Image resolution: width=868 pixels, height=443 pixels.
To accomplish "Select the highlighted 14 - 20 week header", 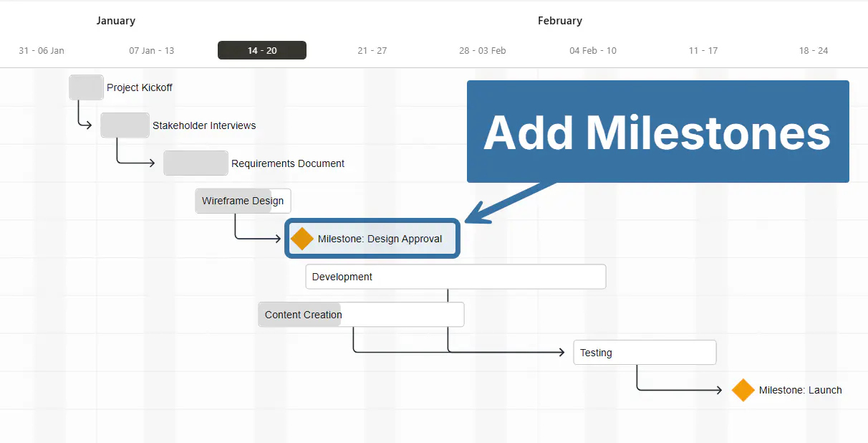I will (262, 50).
